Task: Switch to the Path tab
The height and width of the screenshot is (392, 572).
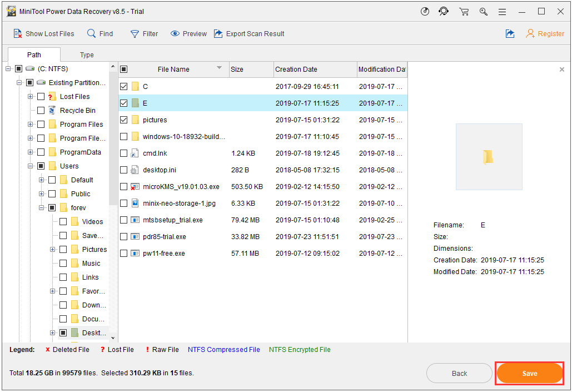Action: (34, 54)
